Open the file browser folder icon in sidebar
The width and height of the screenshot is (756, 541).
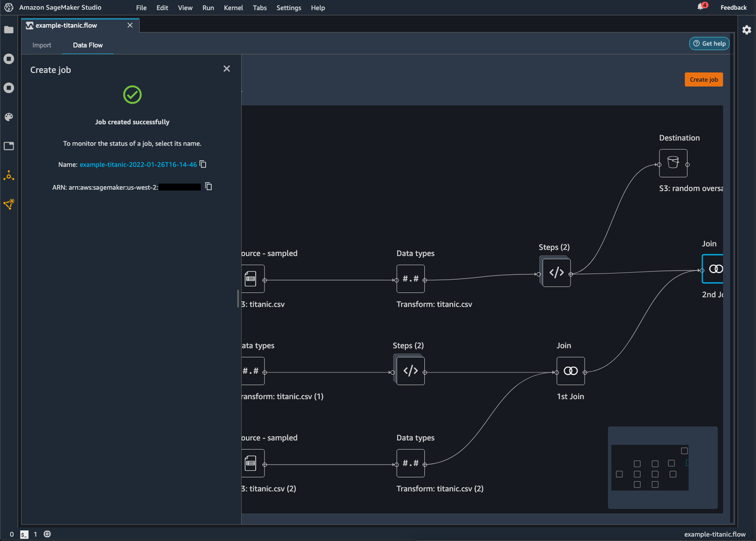pos(9,30)
